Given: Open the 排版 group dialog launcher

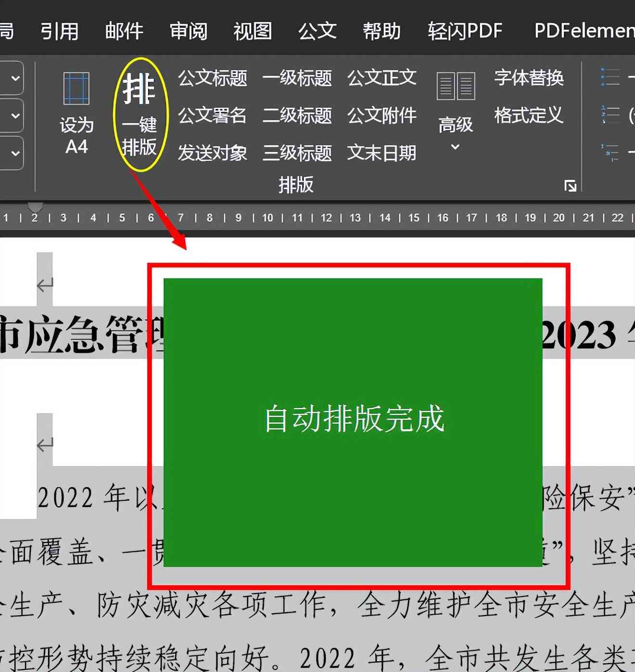Looking at the screenshot, I should [570, 185].
